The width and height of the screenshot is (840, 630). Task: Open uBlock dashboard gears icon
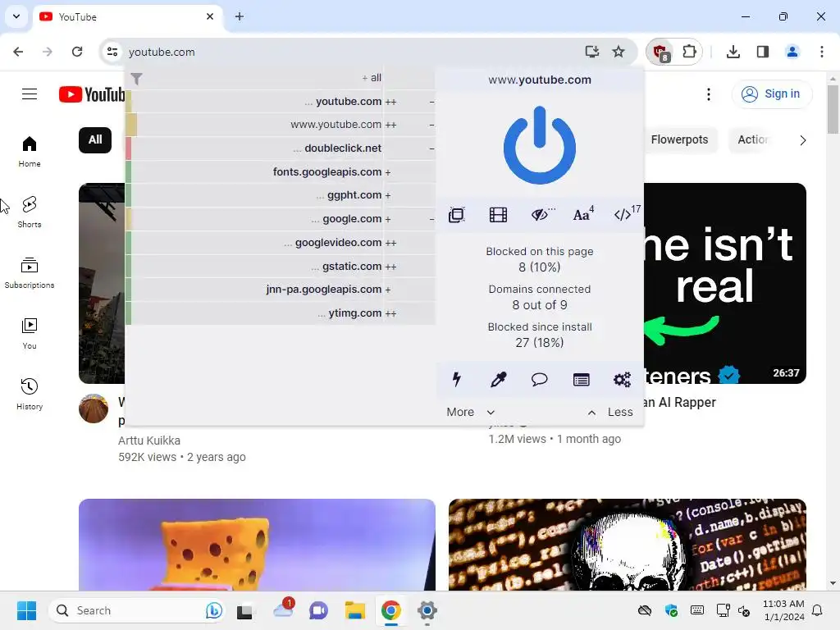click(623, 380)
